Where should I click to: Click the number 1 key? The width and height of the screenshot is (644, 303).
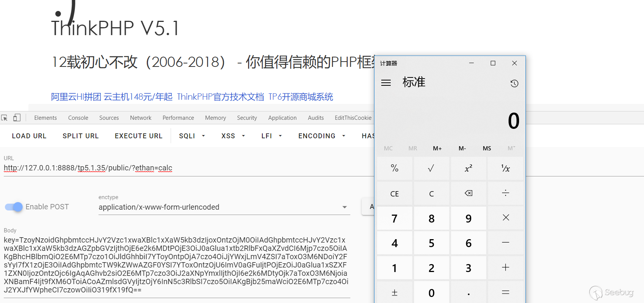pyautogui.click(x=394, y=268)
